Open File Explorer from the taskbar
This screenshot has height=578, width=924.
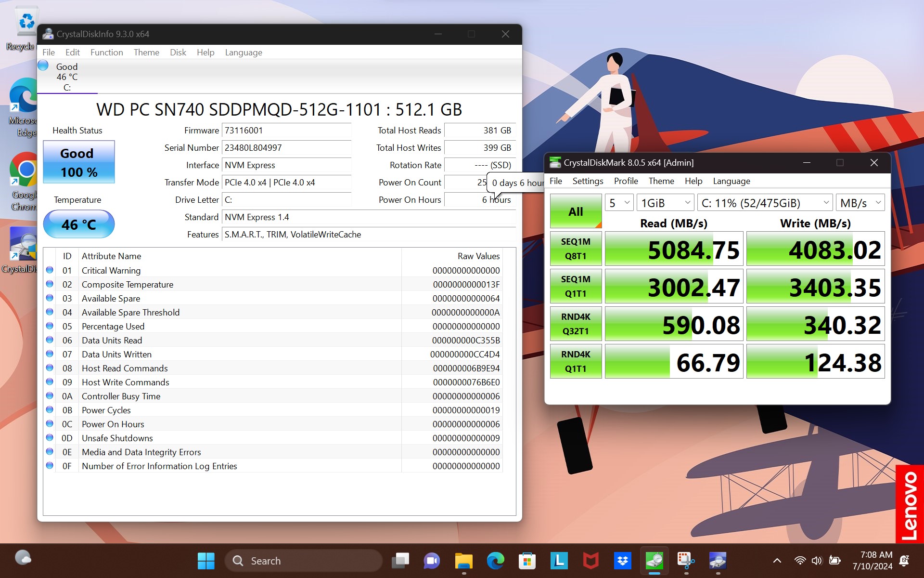(x=464, y=561)
